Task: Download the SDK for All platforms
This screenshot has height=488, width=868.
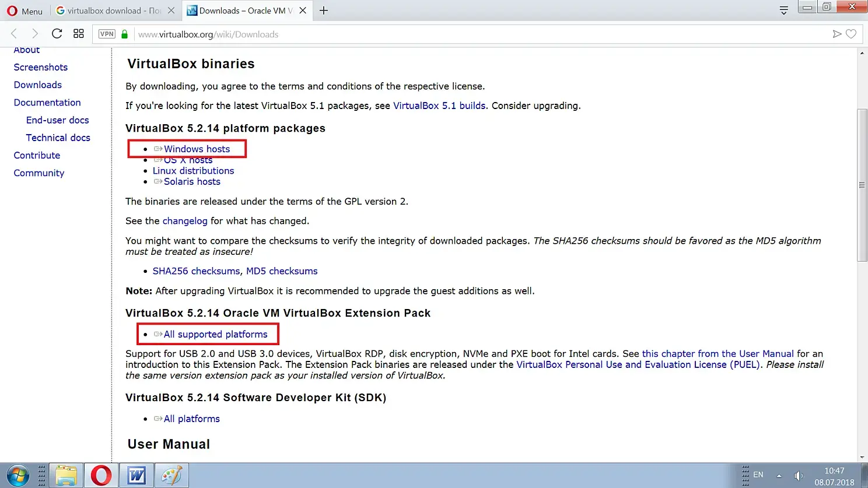Action: [191, 419]
